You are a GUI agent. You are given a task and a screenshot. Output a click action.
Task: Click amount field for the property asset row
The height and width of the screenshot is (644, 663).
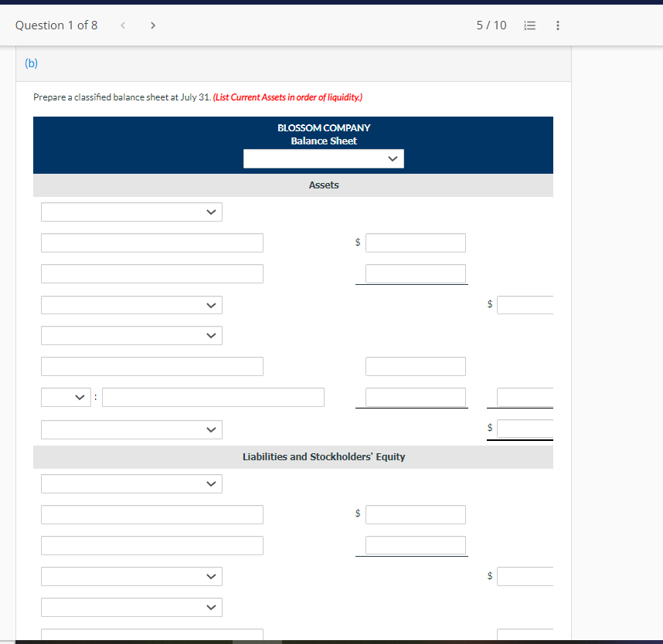pyautogui.click(x=416, y=366)
